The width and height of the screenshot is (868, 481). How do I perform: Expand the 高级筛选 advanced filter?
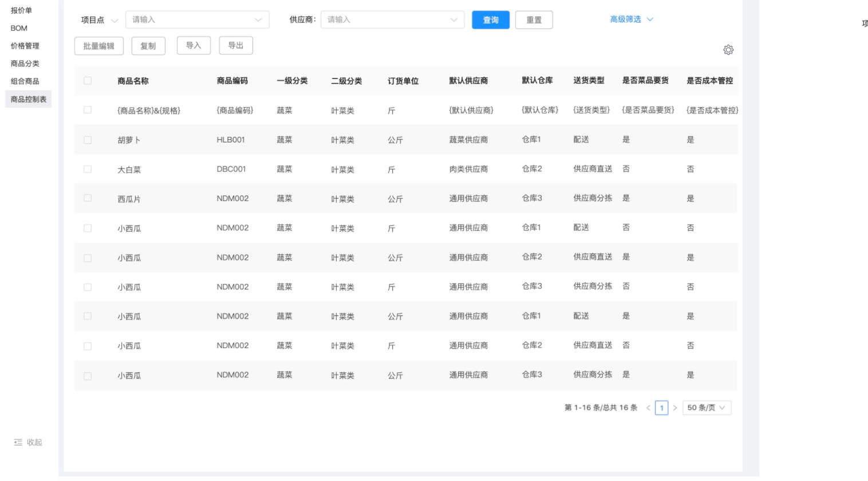(632, 19)
